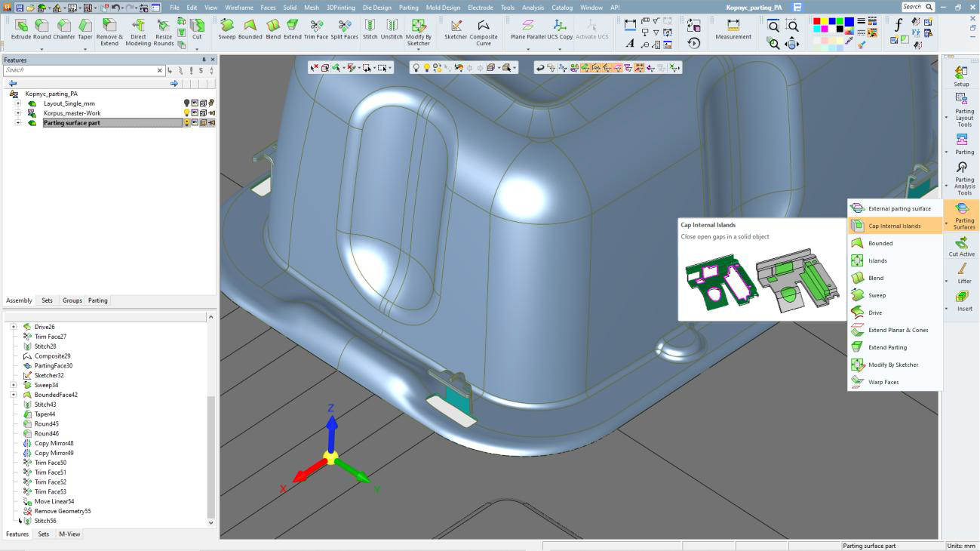Screen dimensions: 980x551
Task: Pick the red color swatch
Action: pos(816,21)
